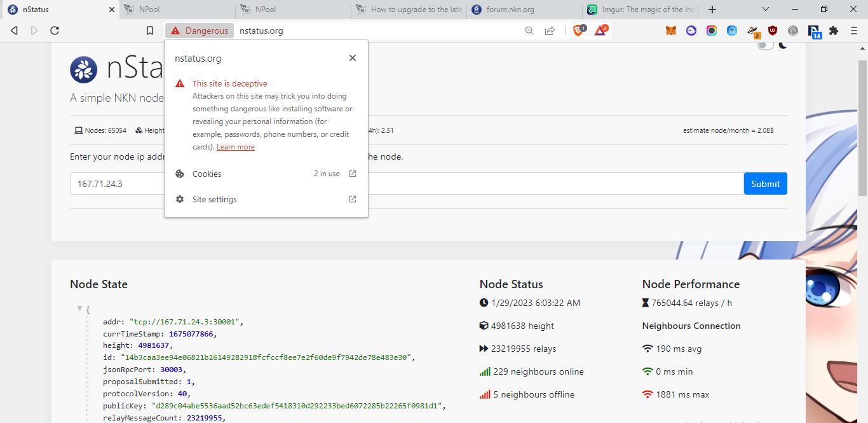The image size is (868, 423).
Task: Click the external-link icon beside Cookies
Action: 353,174
